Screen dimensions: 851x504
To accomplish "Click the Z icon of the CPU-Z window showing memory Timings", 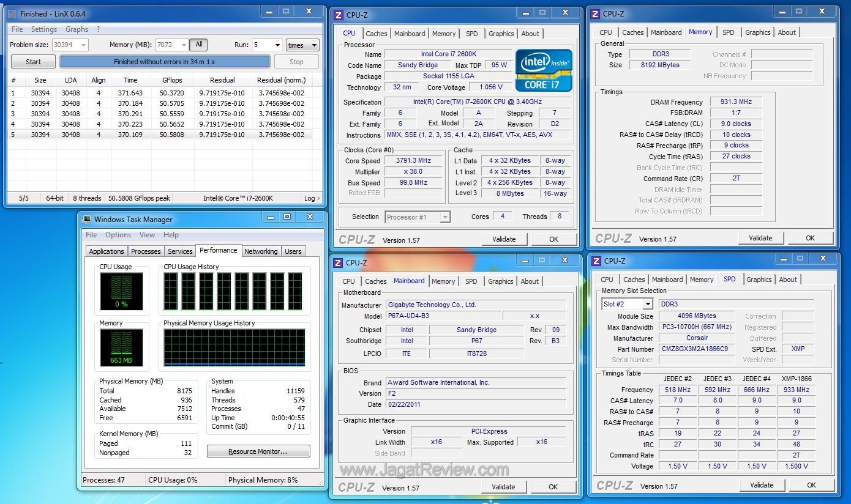I will (x=595, y=14).
